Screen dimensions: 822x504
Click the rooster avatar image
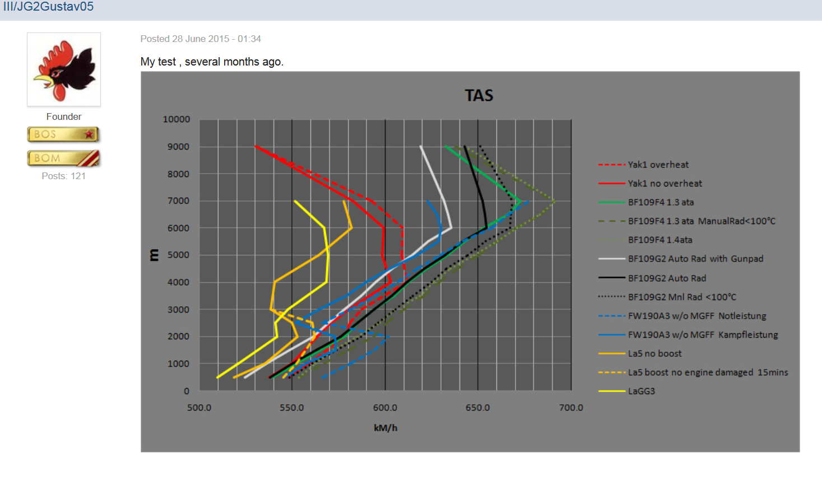tap(64, 69)
